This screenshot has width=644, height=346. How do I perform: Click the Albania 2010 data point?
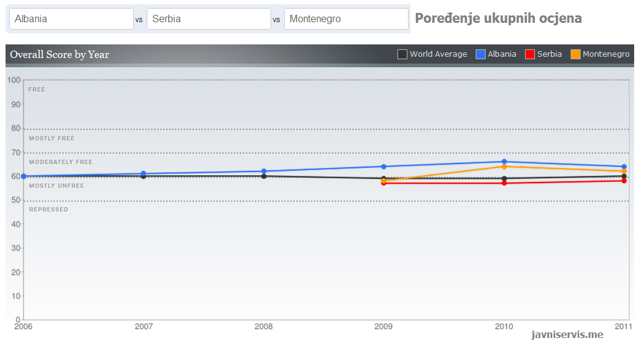tap(504, 162)
